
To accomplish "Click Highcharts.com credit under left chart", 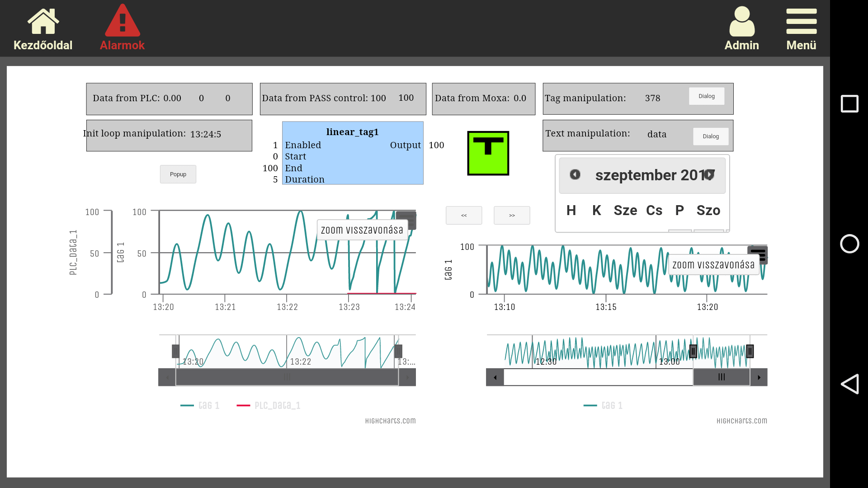I will [x=390, y=421].
